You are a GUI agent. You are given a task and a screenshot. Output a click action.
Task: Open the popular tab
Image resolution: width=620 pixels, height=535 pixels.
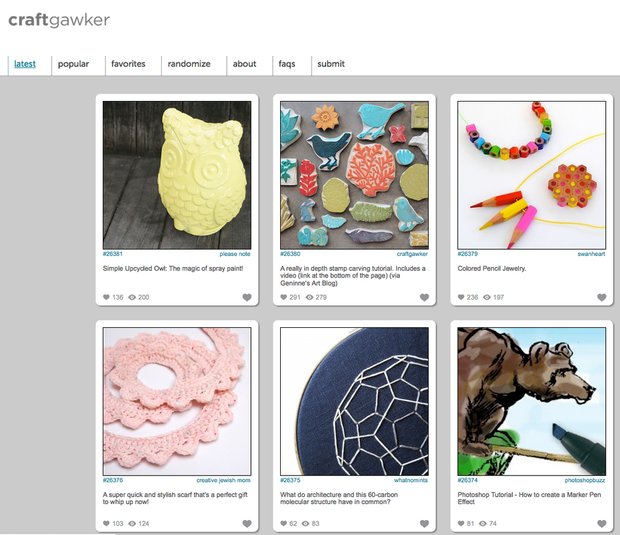73,64
